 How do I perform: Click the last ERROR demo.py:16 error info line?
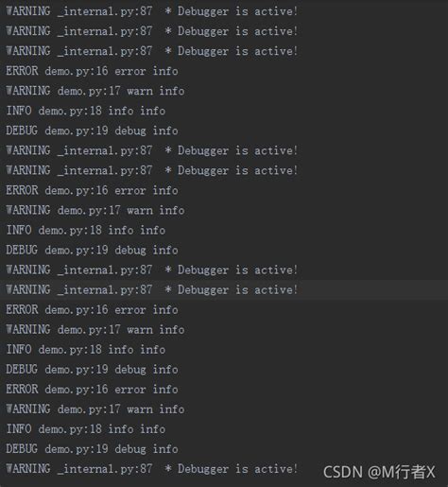click(92, 390)
